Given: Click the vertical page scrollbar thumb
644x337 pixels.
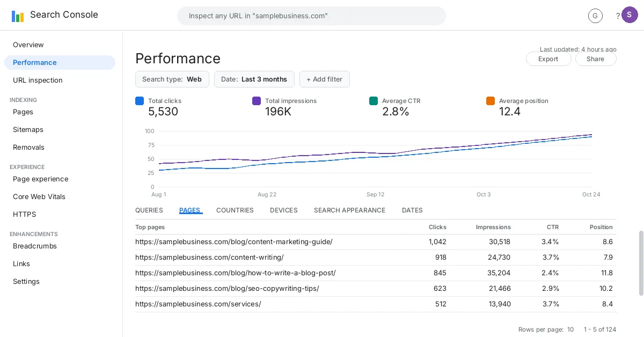Looking at the screenshot, I should (640, 263).
